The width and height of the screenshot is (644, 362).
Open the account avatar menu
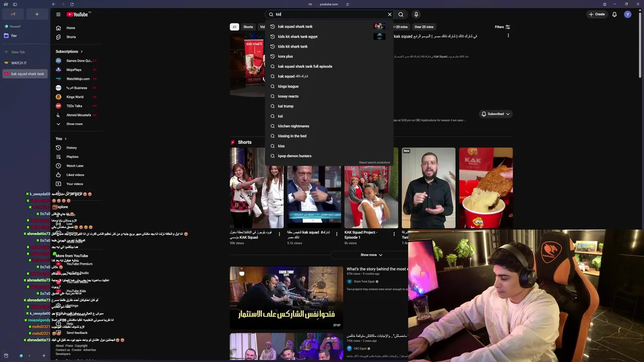627,14
